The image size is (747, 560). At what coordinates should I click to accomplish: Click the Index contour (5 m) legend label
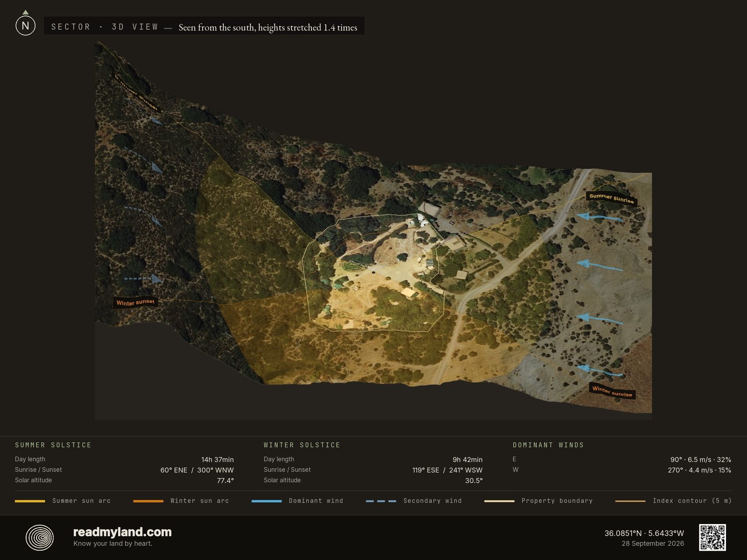pos(692,501)
